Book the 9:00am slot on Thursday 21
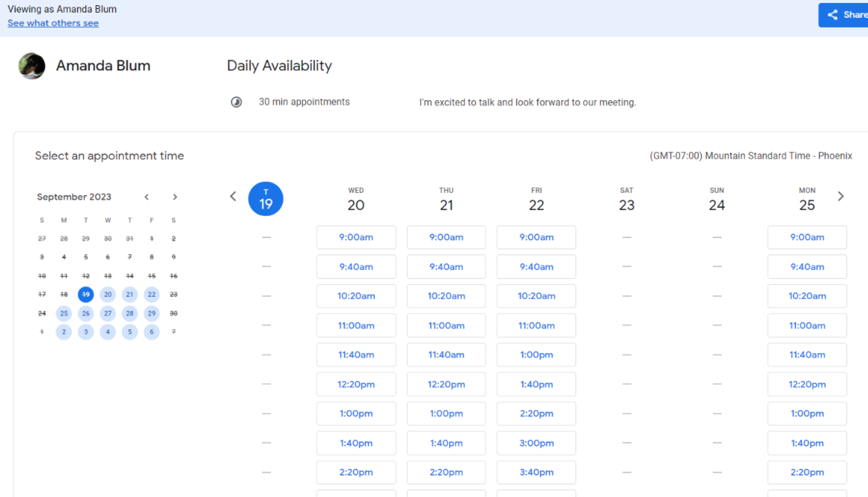Viewport: 868px width, 497px height. tap(446, 237)
